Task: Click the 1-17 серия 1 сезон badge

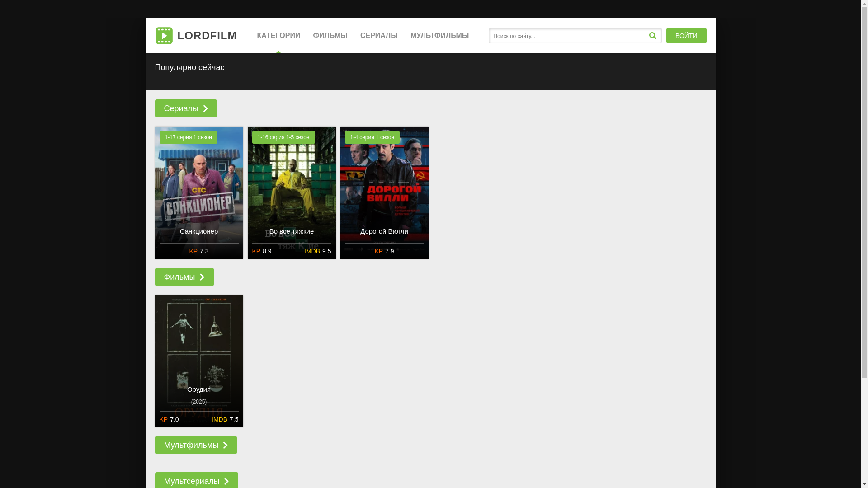Action: click(x=188, y=137)
